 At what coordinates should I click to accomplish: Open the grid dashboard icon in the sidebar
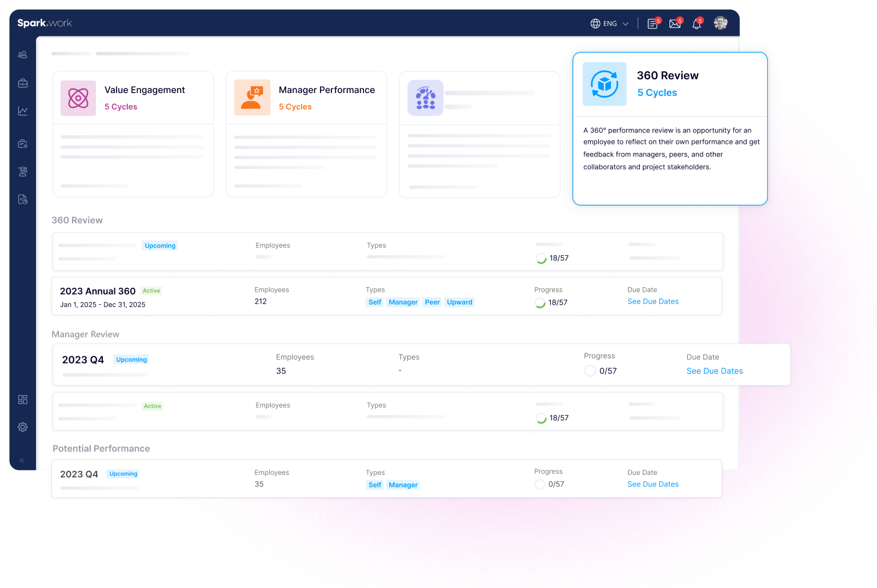(23, 400)
